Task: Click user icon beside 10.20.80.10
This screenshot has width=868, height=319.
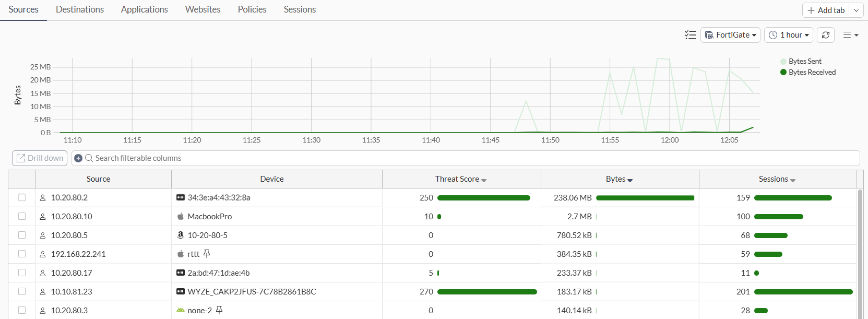Action: click(43, 217)
